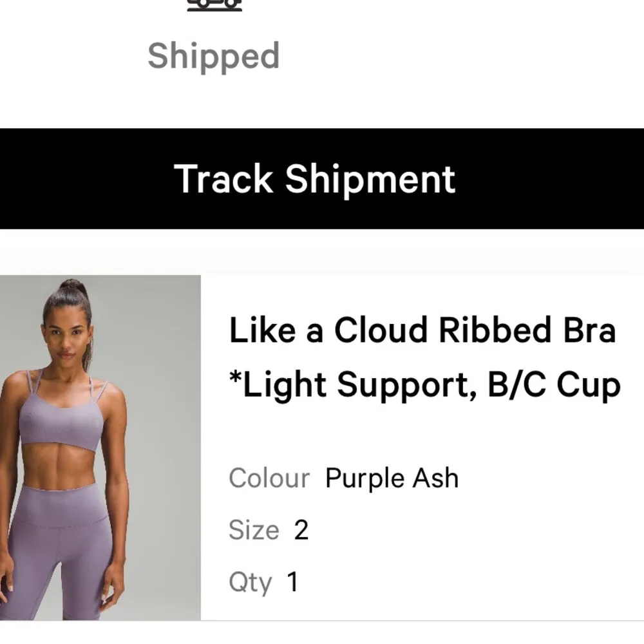Image resolution: width=644 pixels, height=644 pixels.
Task: Click the Colour field label
Action: click(269, 478)
